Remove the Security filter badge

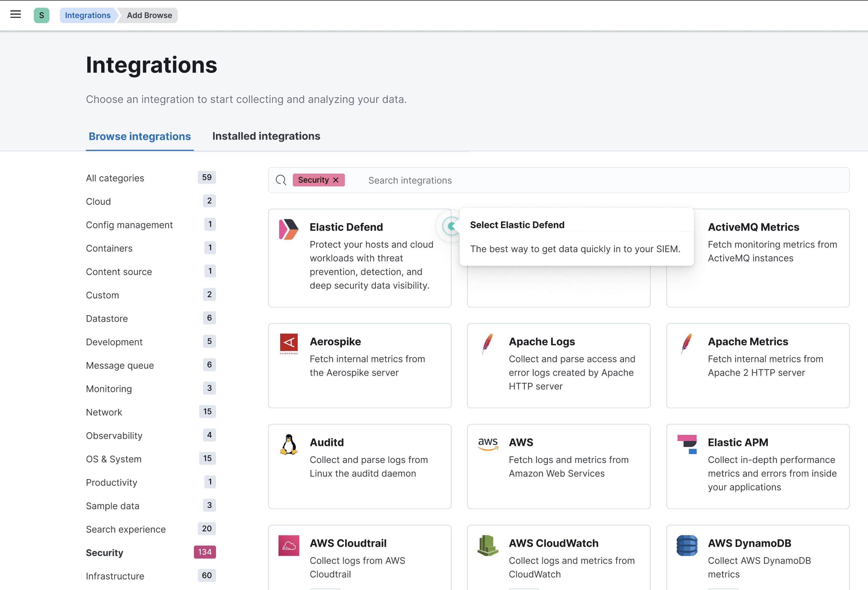click(x=335, y=180)
